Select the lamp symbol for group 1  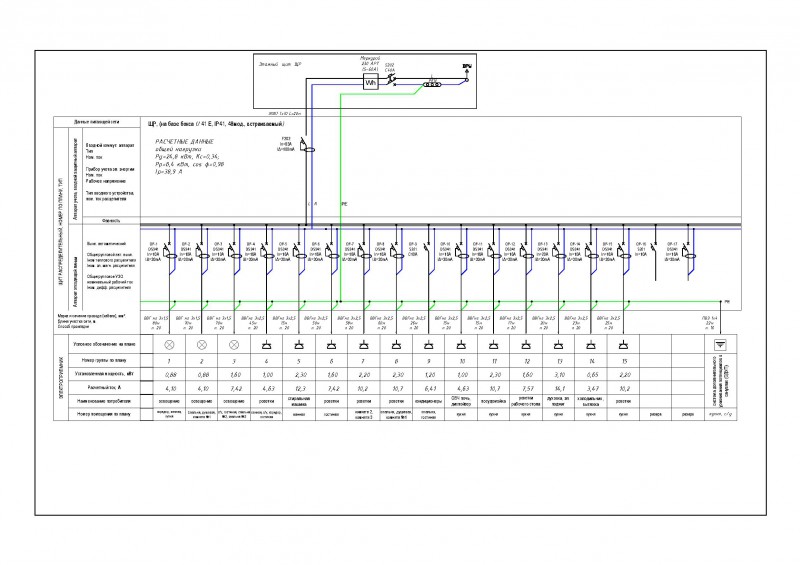[169, 345]
